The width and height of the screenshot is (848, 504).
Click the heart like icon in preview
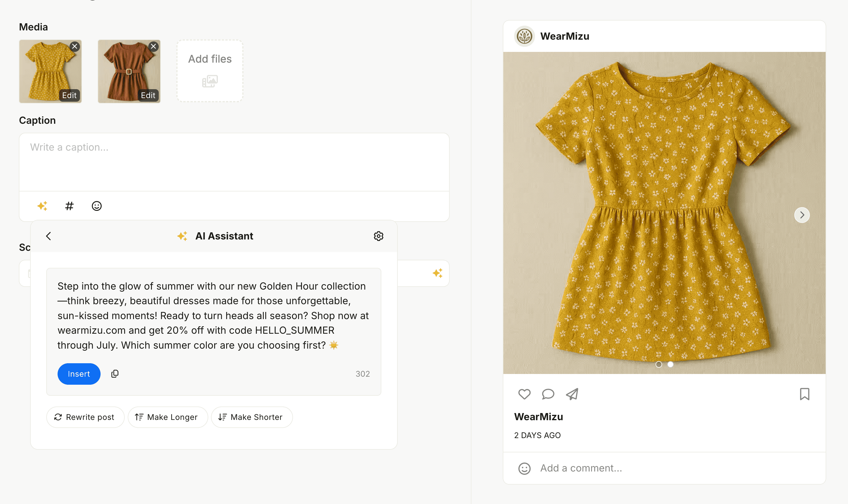tap(524, 394)
